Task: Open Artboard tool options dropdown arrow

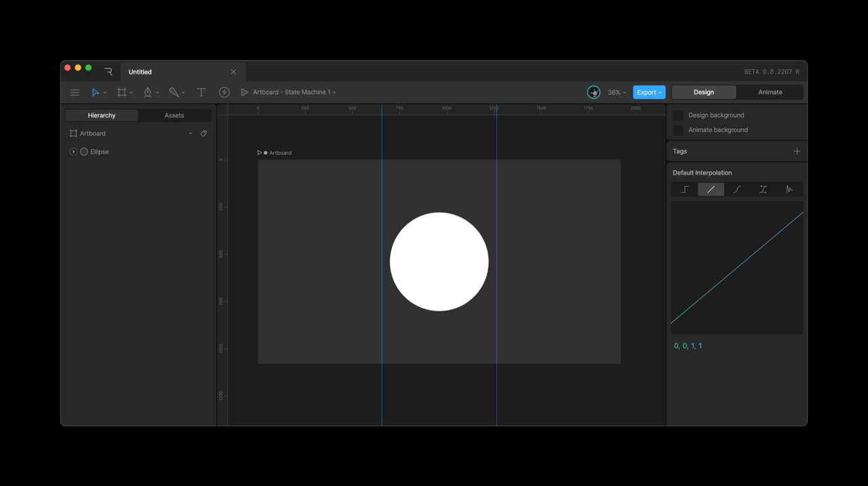Action: pyautogui.click(x=131, y=93)
